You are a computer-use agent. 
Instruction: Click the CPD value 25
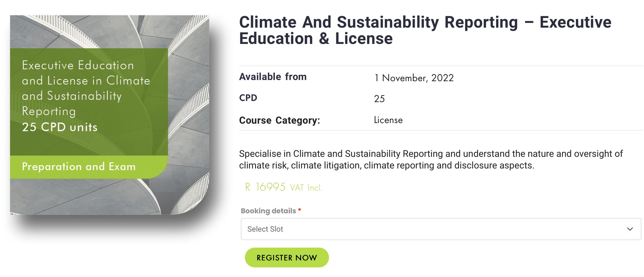[x=379, y=99]
